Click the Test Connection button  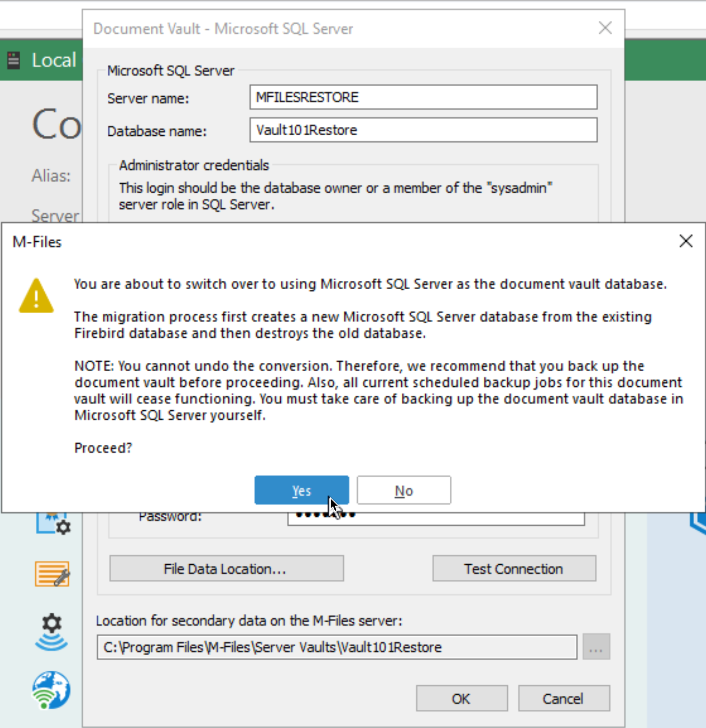click(514, 568)
